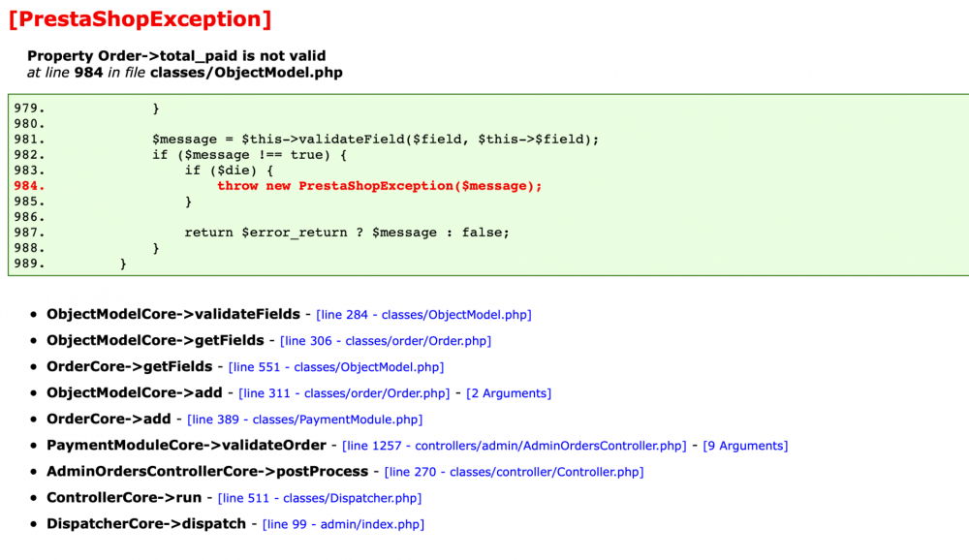Open the line 270 Controller.php link
The height and width of the screenshot is (560, 969).
click(x=513, y=471)
